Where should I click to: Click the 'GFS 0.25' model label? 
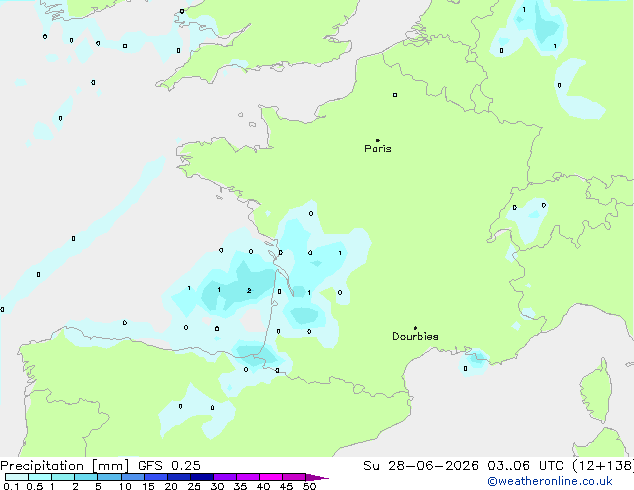[x=169, y=466]
